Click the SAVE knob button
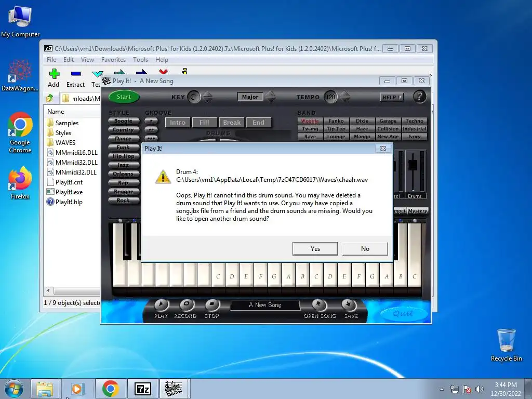532x399 pixels. pyautogui.click(x=349, y=304)
